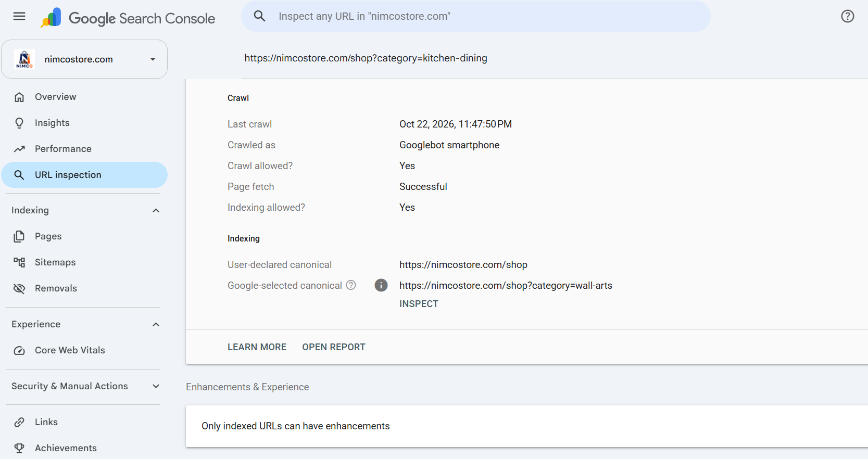Click the Overview home icon
This screenshot has height=459, width=868.
[19, 97]
